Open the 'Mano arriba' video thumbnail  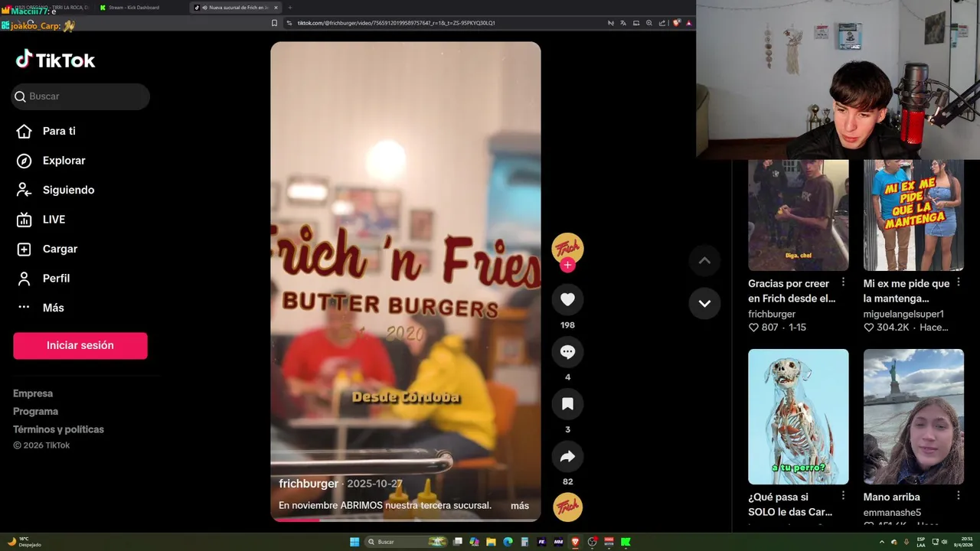913,416
